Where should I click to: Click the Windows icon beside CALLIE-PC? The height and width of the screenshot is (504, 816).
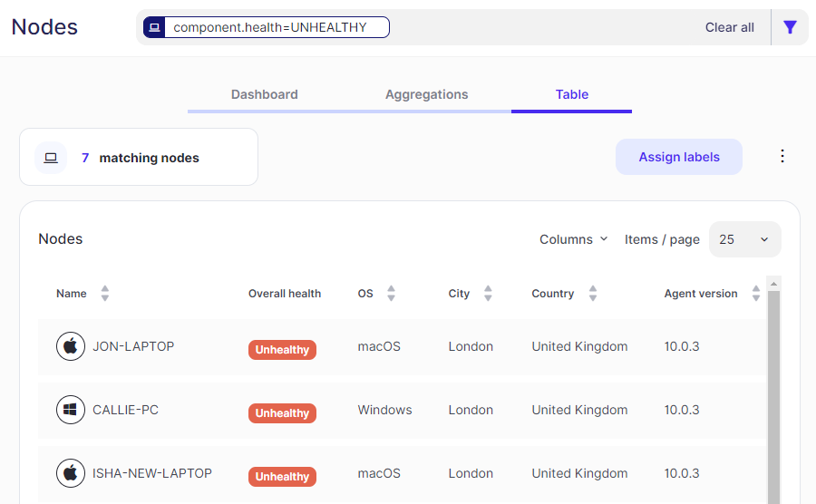coord(71,410)
